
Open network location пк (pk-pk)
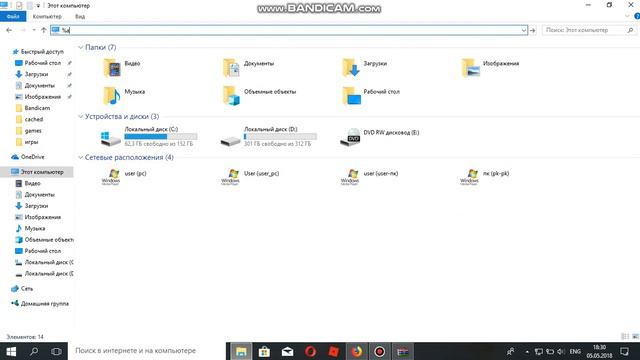[x=485, y=177]
